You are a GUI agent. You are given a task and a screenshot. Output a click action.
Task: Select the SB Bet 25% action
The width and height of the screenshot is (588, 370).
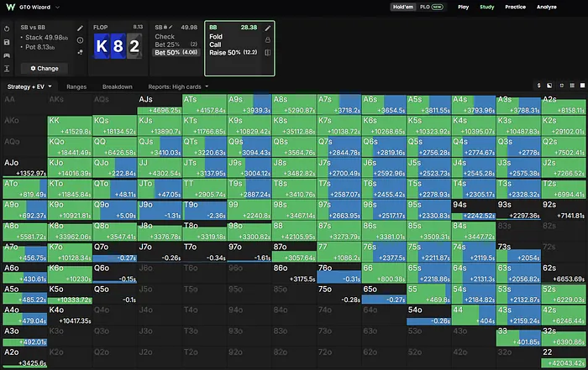click(x=176, y=44)
